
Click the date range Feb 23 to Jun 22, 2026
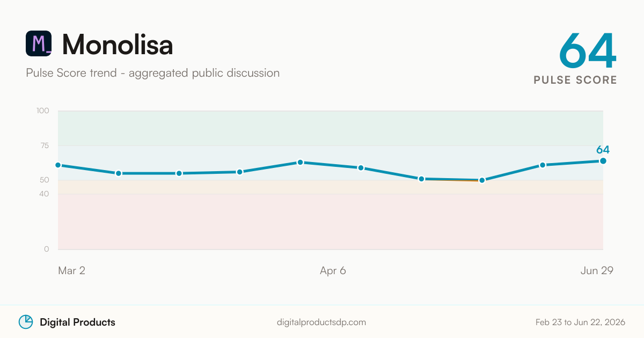click(580, 322)
